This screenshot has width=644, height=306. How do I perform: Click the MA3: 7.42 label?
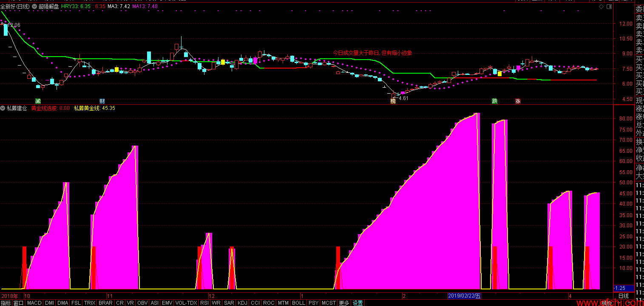119,7
